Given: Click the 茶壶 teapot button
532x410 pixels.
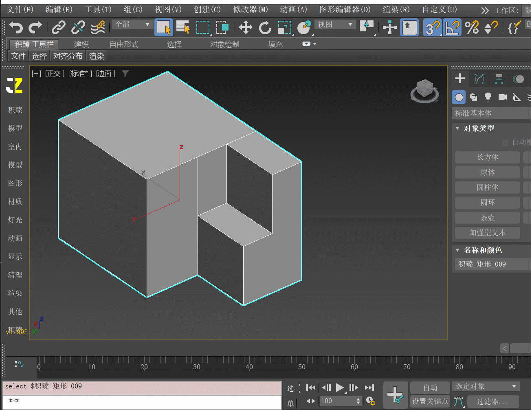Looking at the screenshot, I should point(488,218).
